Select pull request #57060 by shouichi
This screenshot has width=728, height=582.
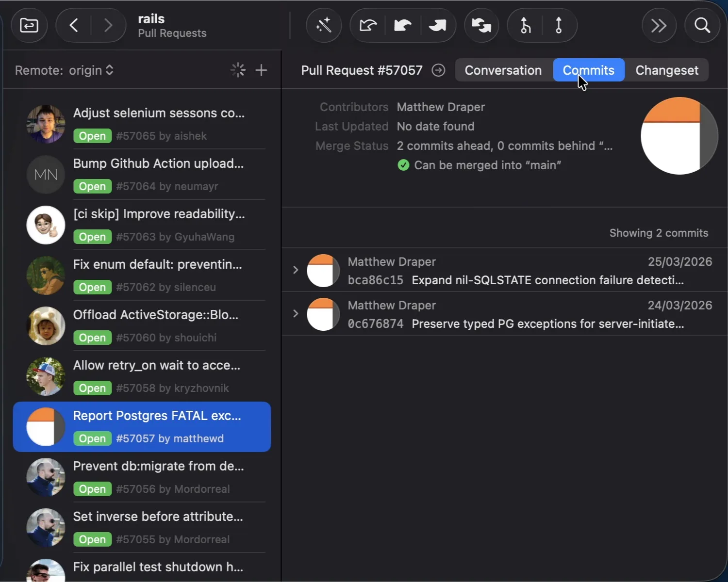coord(142,326)
